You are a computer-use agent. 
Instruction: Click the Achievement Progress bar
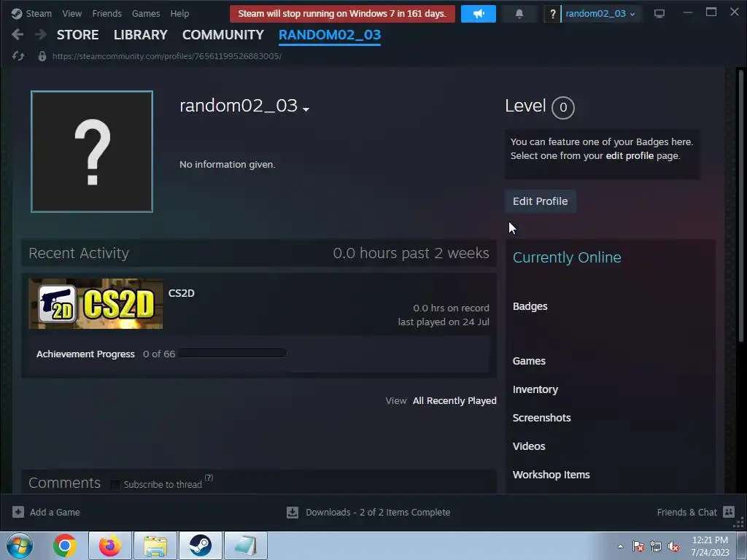(x=233, y=354)
